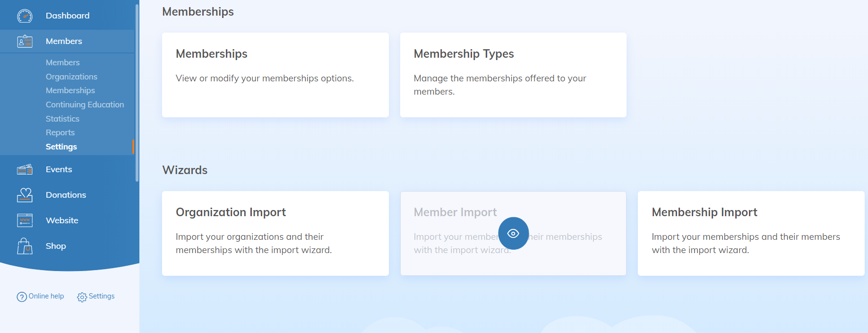
Task: Click the Online help question mark icon
Action: 22,297
